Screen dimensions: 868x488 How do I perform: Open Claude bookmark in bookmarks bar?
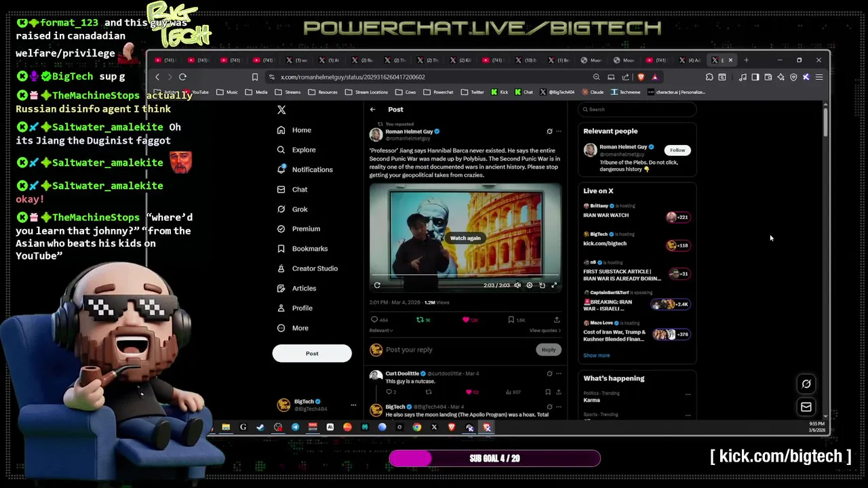coord(593,92)
